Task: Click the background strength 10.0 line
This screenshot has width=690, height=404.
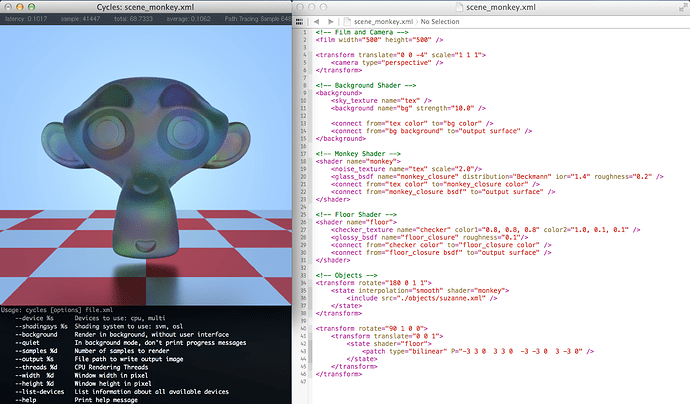Action: (408, 108)
